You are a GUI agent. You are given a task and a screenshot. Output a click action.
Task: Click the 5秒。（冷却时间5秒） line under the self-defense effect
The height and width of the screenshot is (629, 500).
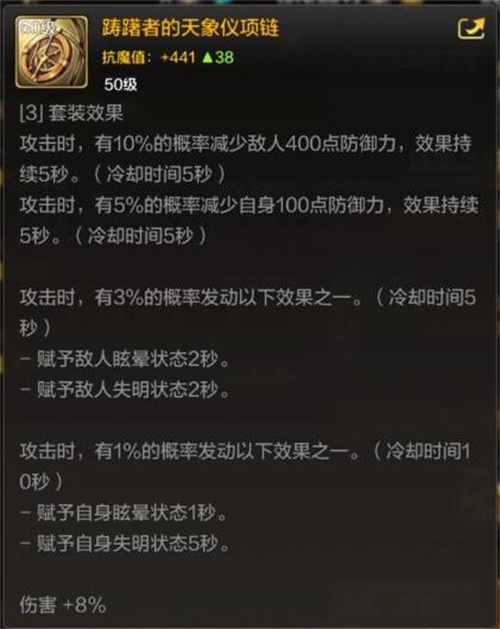click(x=114, y=236)
